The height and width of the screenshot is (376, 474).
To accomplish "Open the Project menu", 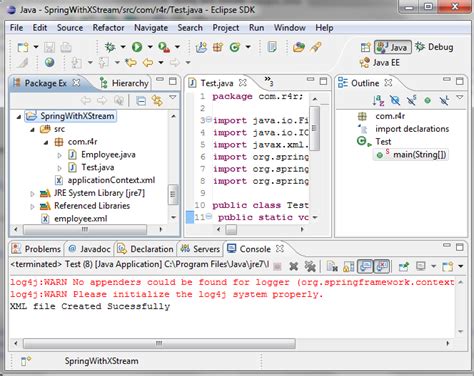I will pos(226,28).
